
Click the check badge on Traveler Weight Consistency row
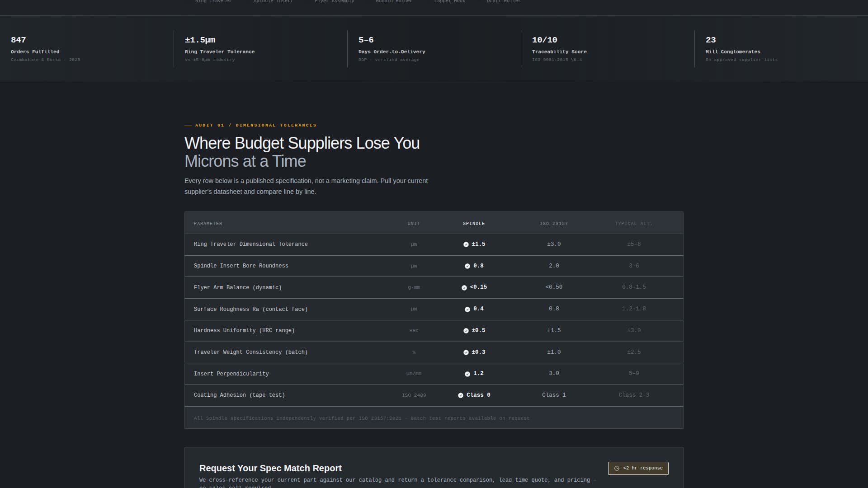[x=466, y=352]
